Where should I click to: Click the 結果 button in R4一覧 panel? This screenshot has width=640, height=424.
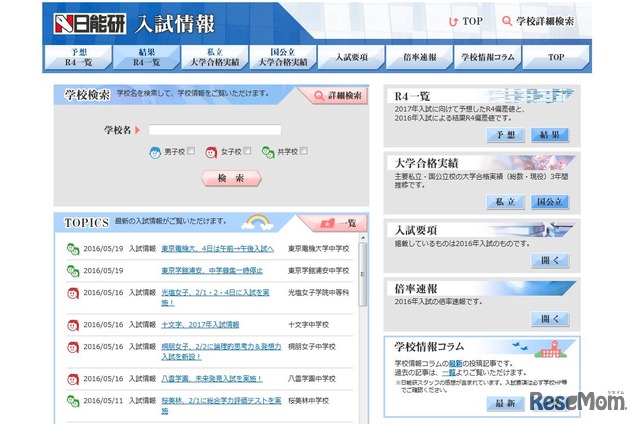point(549,135)
